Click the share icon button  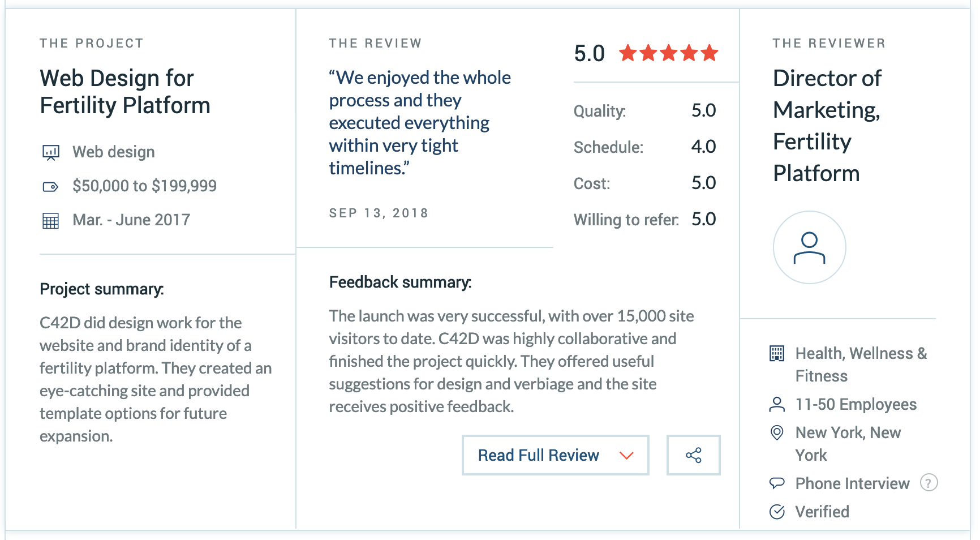[693, 455]
